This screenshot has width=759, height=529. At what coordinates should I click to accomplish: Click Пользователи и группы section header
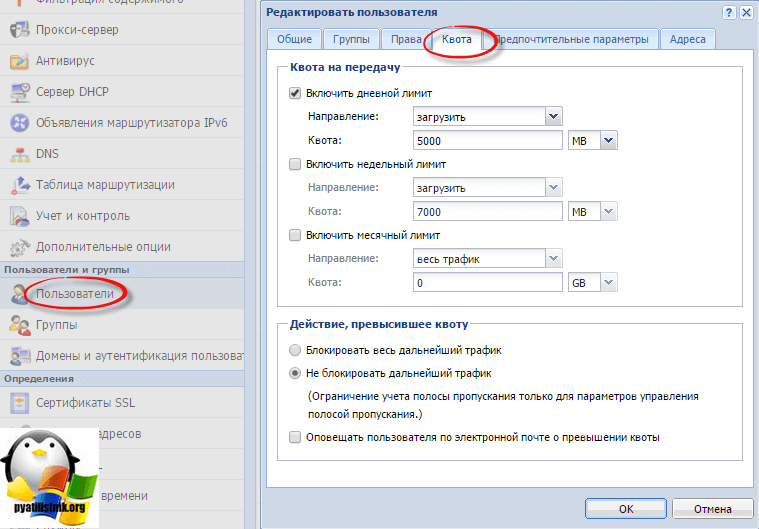122,270
